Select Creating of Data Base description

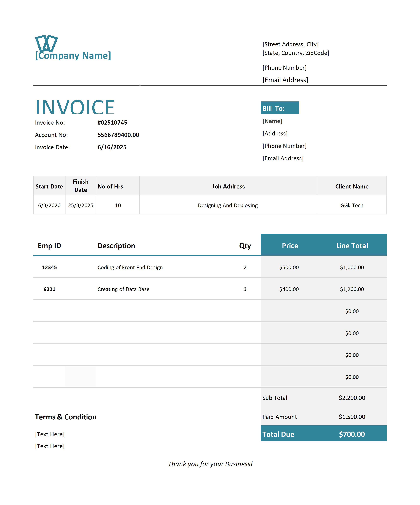coord(124,289)
